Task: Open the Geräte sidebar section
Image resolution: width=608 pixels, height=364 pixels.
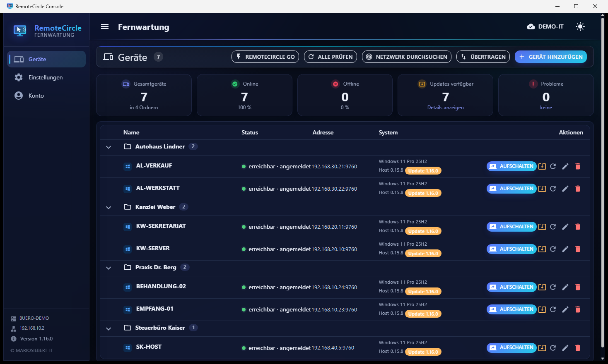Action: [47, 59]
